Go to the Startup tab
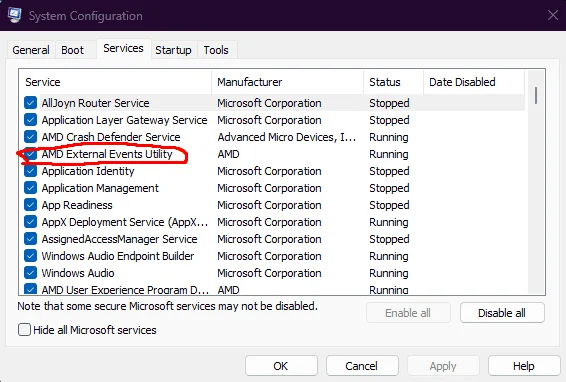Screen dimensions: 566x382 [x=173, y=50]
